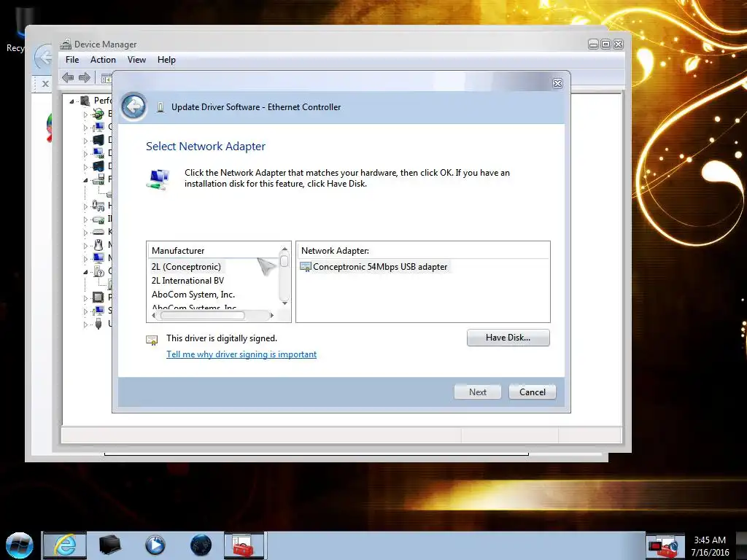Open the Windows Start menu orb
This screenshot has width=747, height=560.
(x=20, y=545)
